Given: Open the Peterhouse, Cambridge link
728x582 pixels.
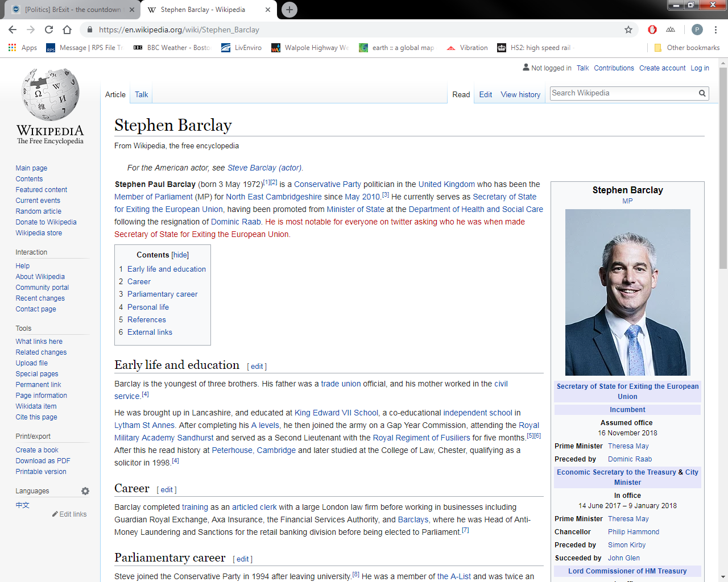Looking at the screenshot, I should click(254, 450).
